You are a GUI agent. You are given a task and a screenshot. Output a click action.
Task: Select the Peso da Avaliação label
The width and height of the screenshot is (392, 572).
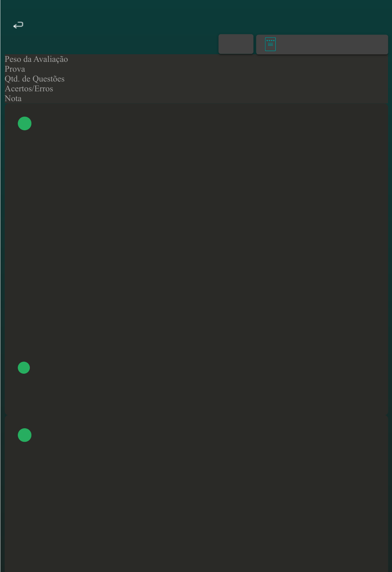point(36,59)
